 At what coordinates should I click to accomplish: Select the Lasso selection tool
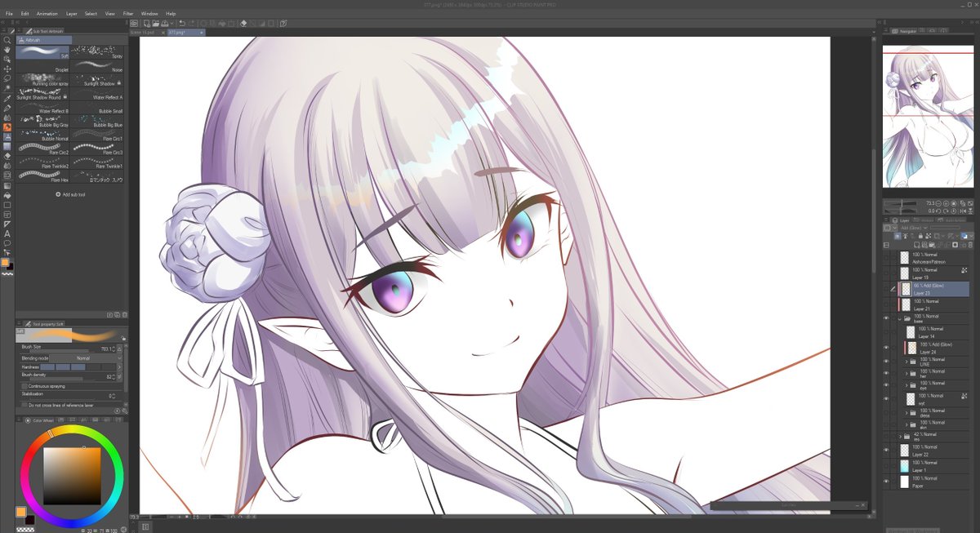[7, 78]
